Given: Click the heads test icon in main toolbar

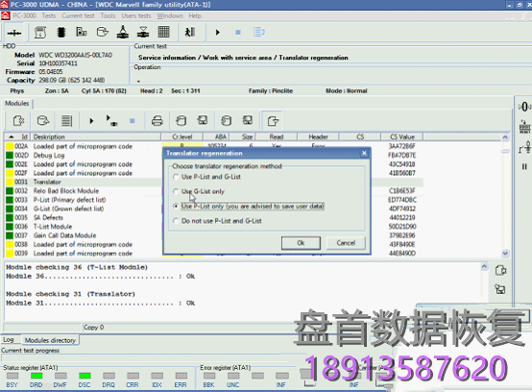Looking at the screenshot, I should coord(123,33).
